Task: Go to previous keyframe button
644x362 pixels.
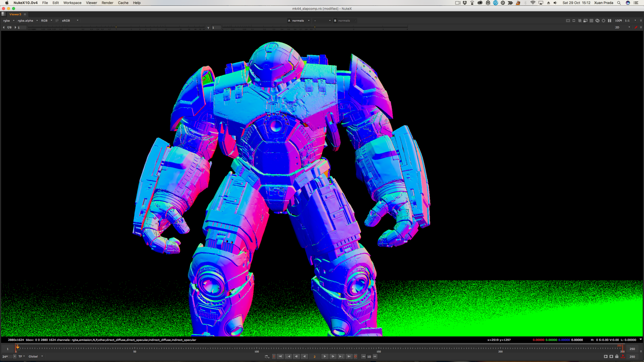Action: tap(288, 356)
